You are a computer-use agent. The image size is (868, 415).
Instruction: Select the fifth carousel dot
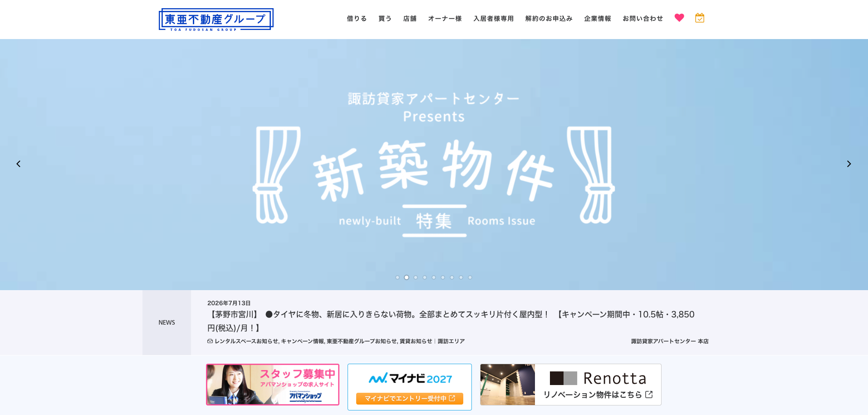coord(434,277)
